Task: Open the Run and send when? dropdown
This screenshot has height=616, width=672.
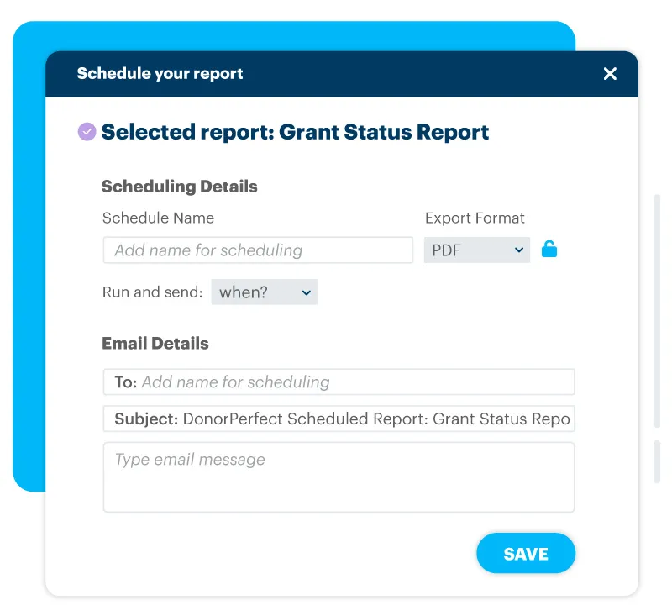Action: click(265, 292)
